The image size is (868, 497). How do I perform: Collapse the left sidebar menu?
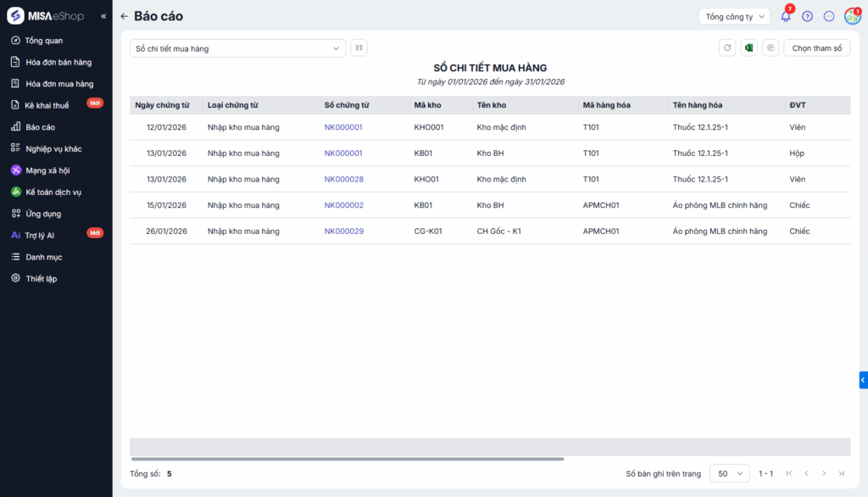coord(103,16)
